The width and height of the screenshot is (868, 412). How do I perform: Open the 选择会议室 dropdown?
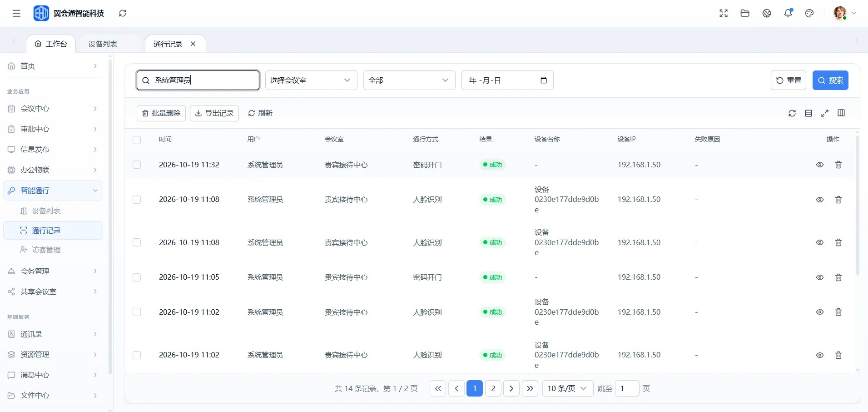point(311,80)
